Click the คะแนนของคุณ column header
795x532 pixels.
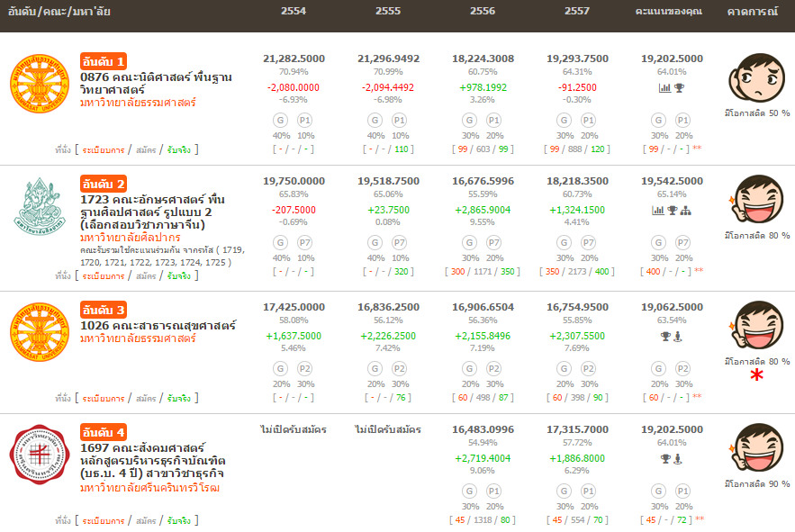click(669, 11)
